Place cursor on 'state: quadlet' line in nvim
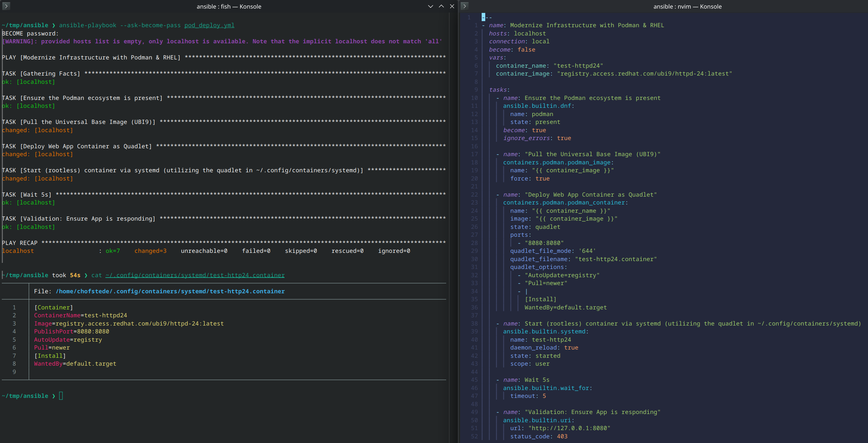This screenshot has height=443, width=868. coord(535,227)
